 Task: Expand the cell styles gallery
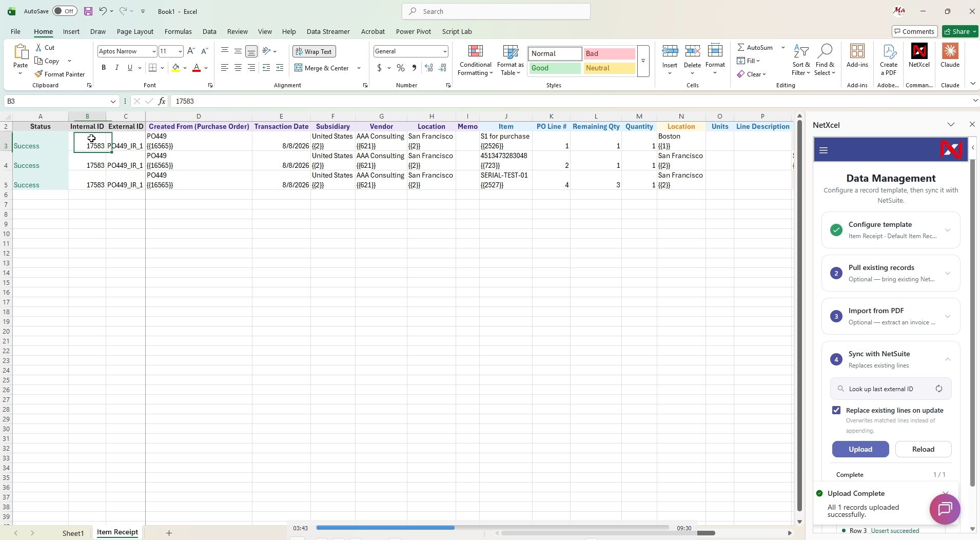[x=643, y=61]
